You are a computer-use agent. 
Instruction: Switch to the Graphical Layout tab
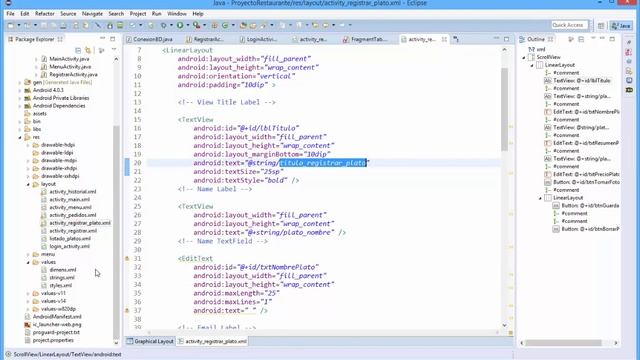pyautogui.click(x=150, y=341)
